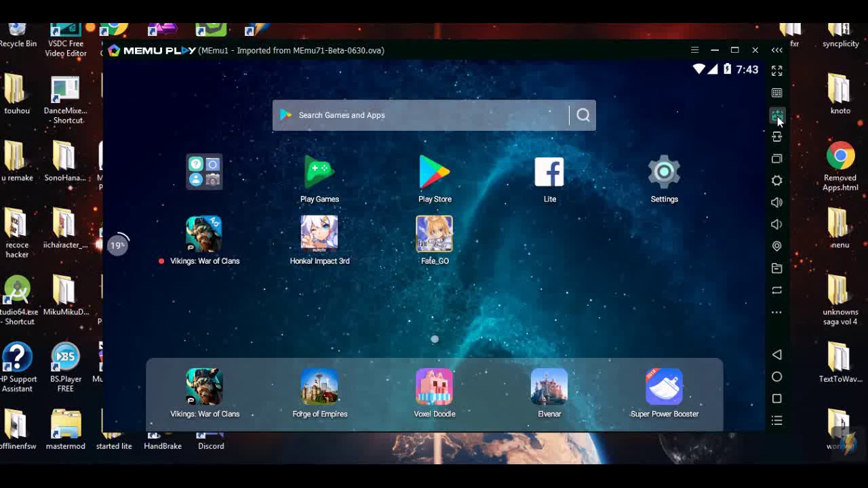Select the SonoHana folder on desktop
The width and height of the screenshot is (868, 488).
point(65,162)
